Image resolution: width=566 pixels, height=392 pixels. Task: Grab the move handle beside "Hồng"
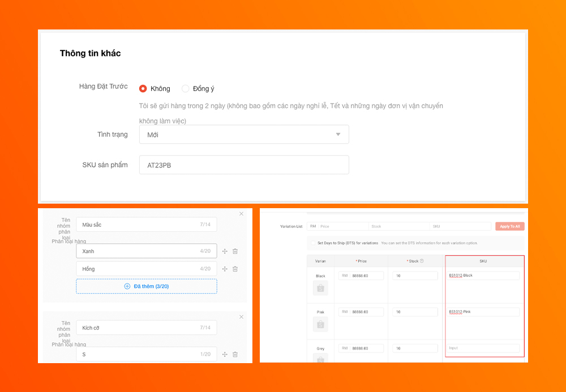(225, 269)
